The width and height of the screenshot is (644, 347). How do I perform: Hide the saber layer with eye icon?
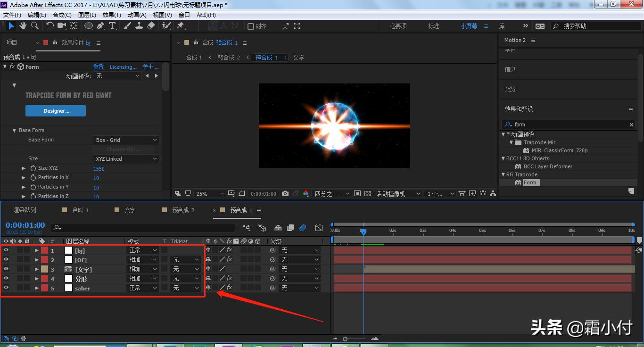[6, 288]
